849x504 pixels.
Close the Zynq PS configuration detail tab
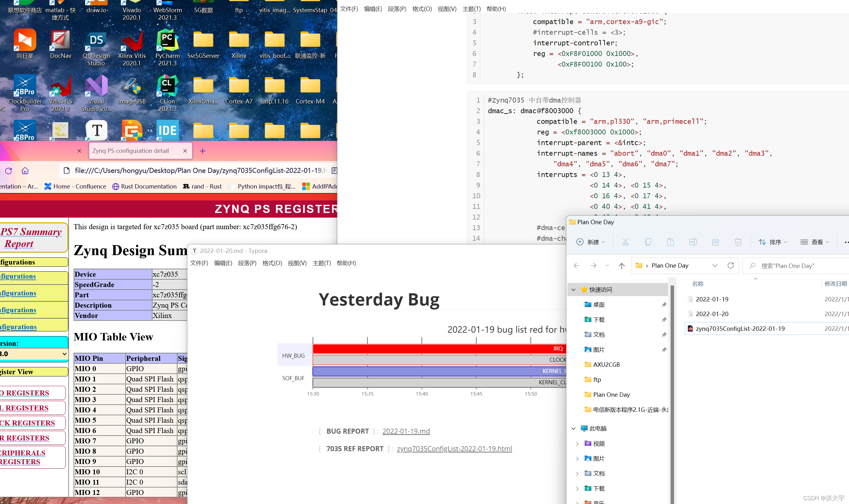click(x=185, y=151)
